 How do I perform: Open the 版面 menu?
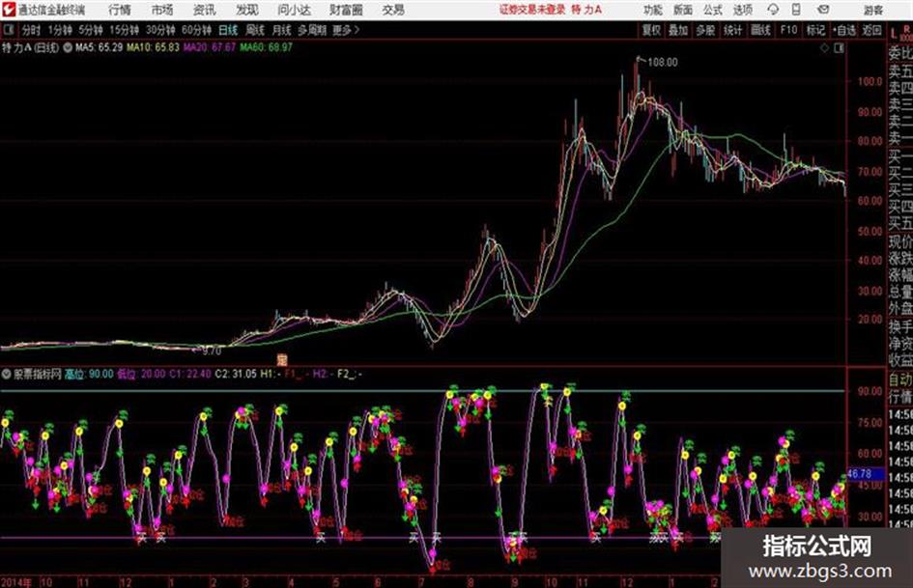click(x=682, y=10)
